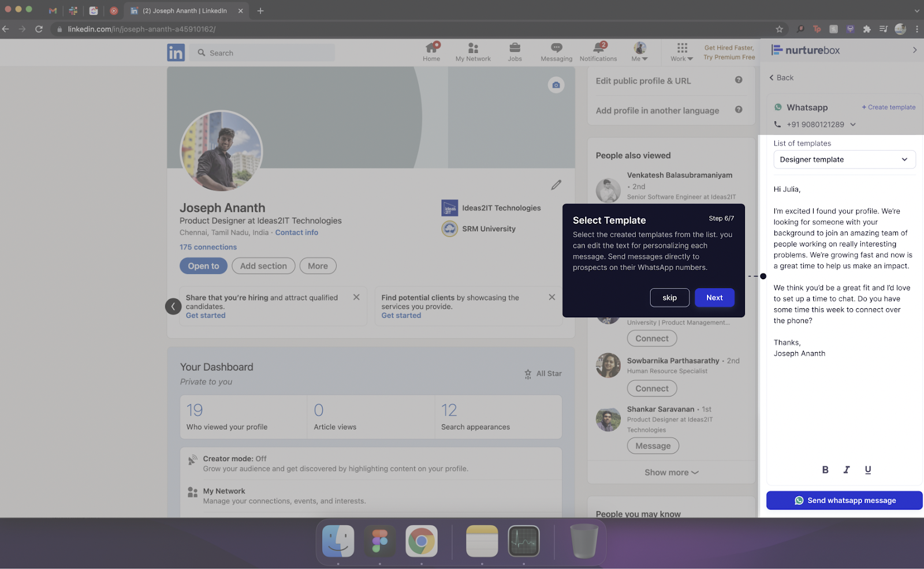Click the previous arrow on the suggestion carousel
The height and width of the screenshot is (569, 924).
point(173,306)
